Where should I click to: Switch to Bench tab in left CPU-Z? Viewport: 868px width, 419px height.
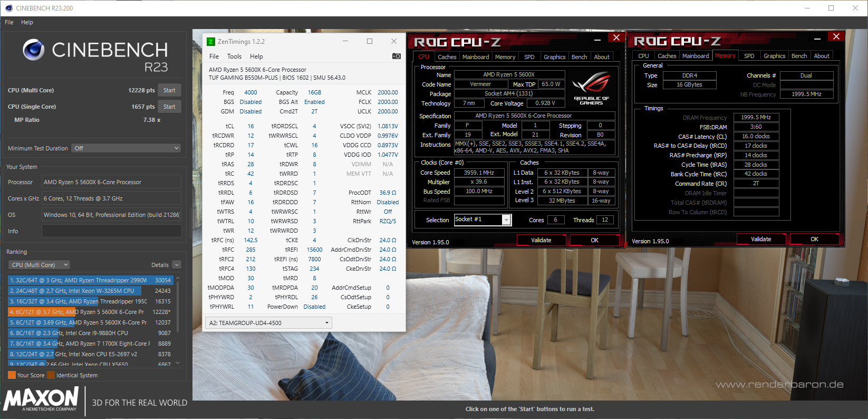pyautogui.click(x=580, y=57)
